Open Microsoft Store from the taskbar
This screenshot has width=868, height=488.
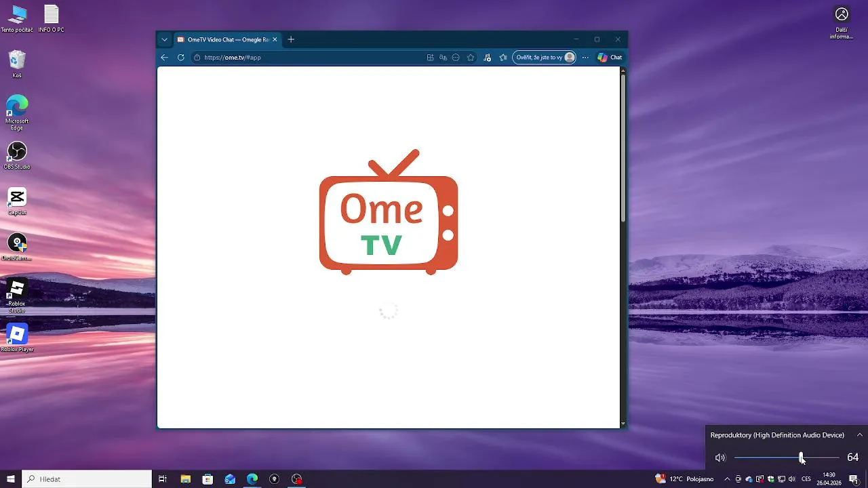pyautogui.click(x=208, y=479)
